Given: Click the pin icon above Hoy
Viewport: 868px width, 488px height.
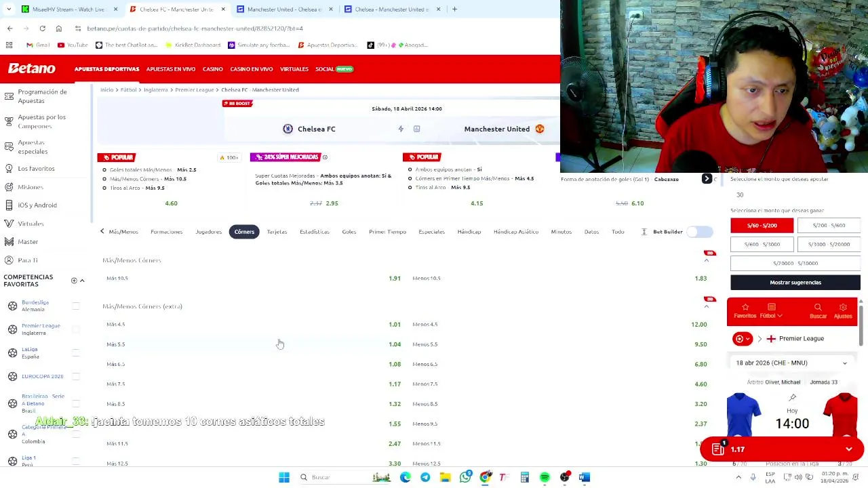Looking at the screenshot, I should pyautogui.click(x=793, y=398).
